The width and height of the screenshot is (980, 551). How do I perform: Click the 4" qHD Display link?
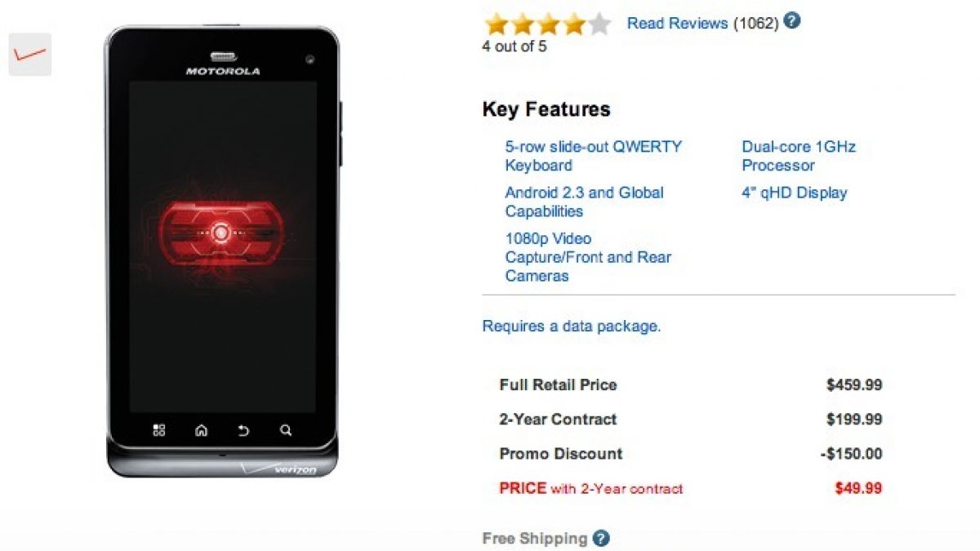(x=795, y=193)
